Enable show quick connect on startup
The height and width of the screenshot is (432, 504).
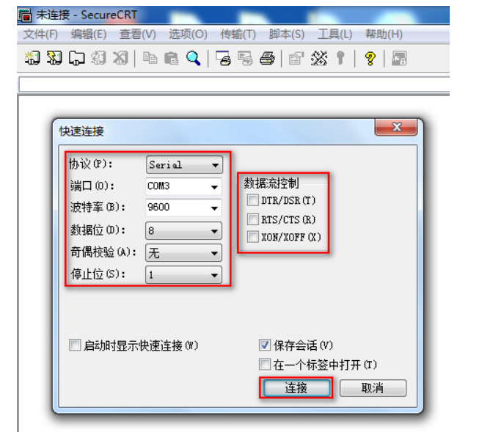click(75, 345)
